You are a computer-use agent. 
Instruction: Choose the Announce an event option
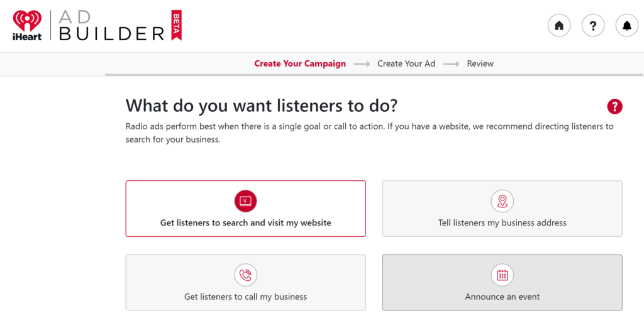pyautogui.click(x=502, y=282)
